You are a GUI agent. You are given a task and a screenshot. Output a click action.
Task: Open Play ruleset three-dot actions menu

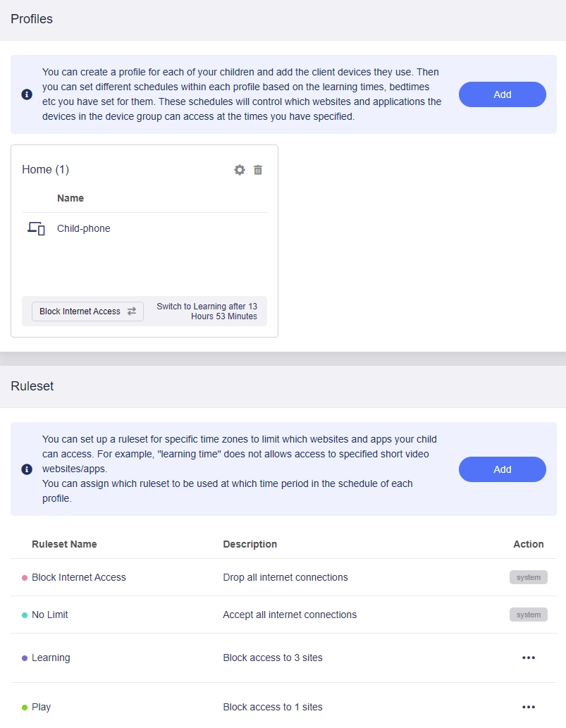coord(529,707)
